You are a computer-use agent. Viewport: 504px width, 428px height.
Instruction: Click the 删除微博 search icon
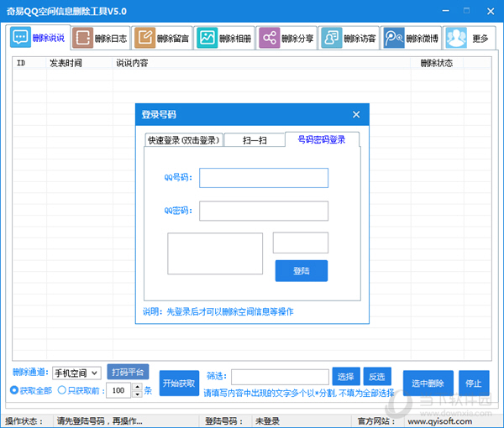point(394,38)
